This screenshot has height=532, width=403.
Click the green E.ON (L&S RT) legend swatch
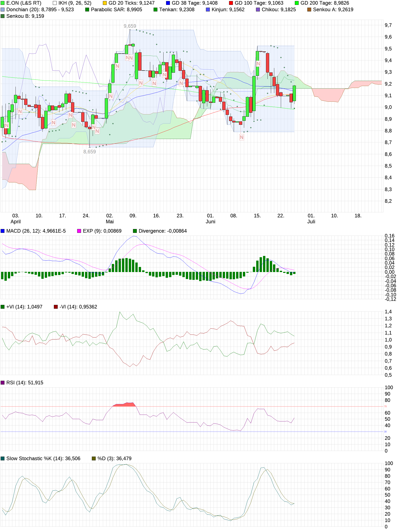click(x=3, y=3)
